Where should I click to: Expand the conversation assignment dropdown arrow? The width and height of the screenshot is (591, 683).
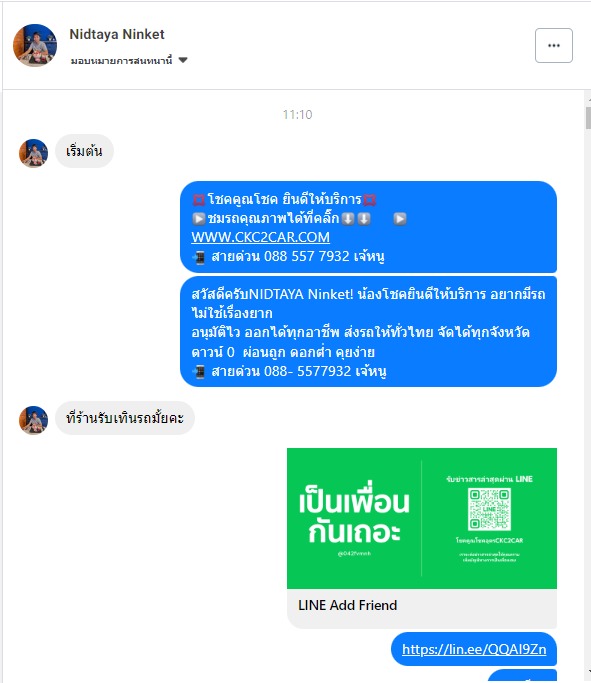(183, 60)
